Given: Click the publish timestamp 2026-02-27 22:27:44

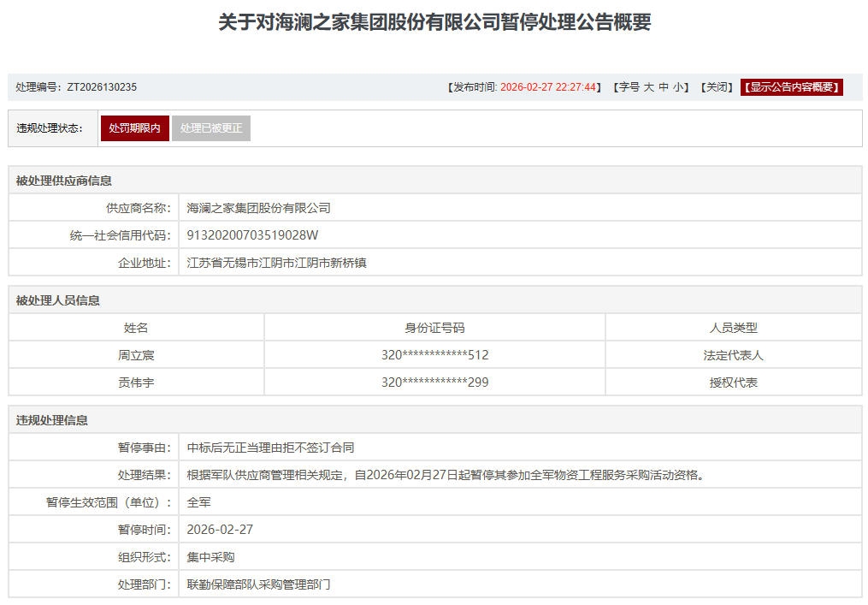Looking at the screenshot, I should coord(547,87).
